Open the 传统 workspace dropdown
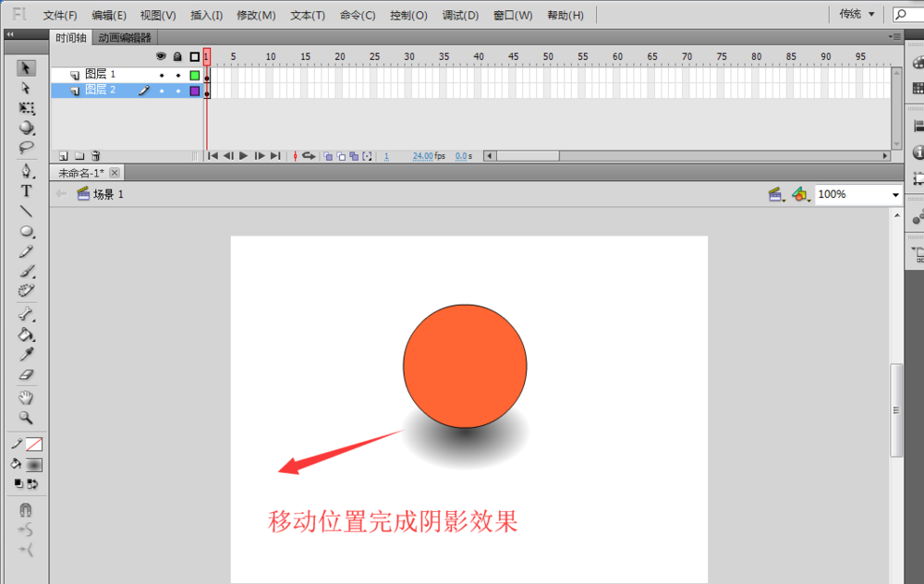The height and width of the screenshot is (584, 924). pyautogui.click(x=857, y=14)
